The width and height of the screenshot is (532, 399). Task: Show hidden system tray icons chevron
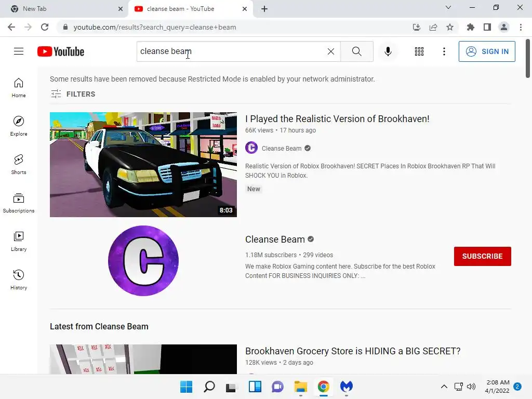pos(444,387)
